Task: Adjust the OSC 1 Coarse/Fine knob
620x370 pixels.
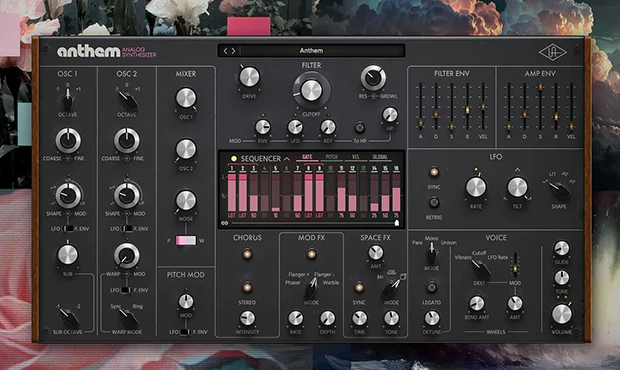Action: [x=68, y=140]
